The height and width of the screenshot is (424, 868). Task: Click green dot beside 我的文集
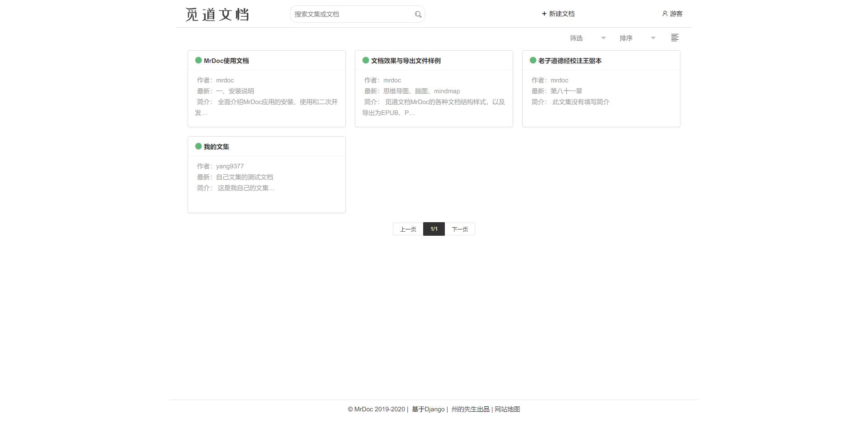coord(198,146)
